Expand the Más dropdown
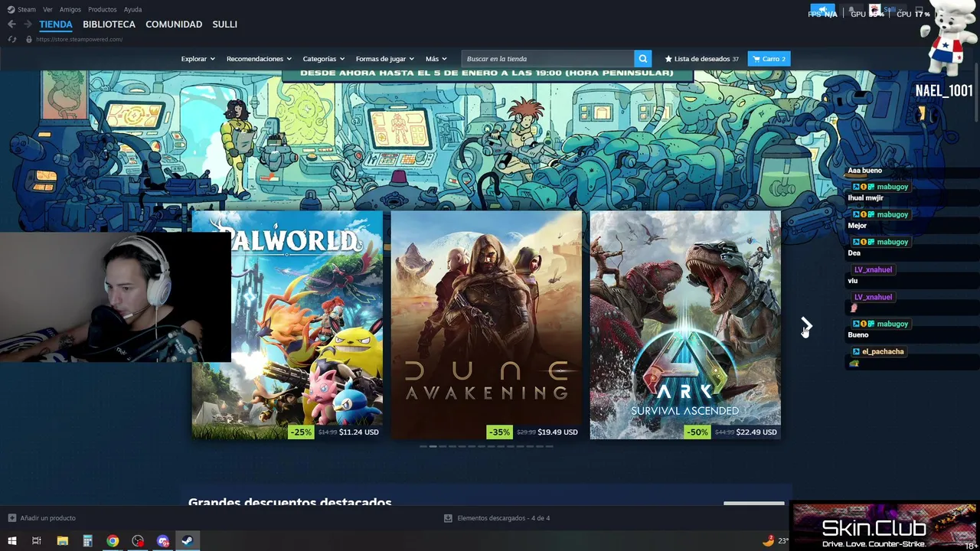980x551 pixels. pyautogui.click(x=436, y=59)
